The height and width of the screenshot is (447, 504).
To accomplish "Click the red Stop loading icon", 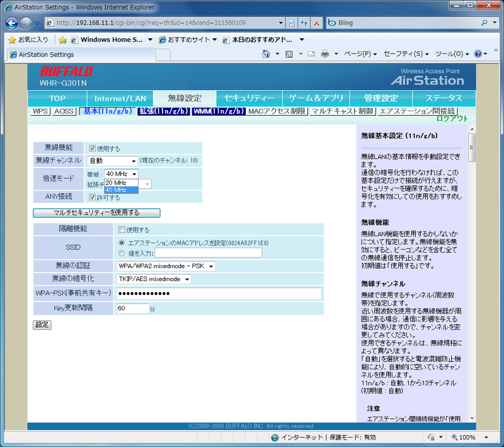I will coord(317,23).
